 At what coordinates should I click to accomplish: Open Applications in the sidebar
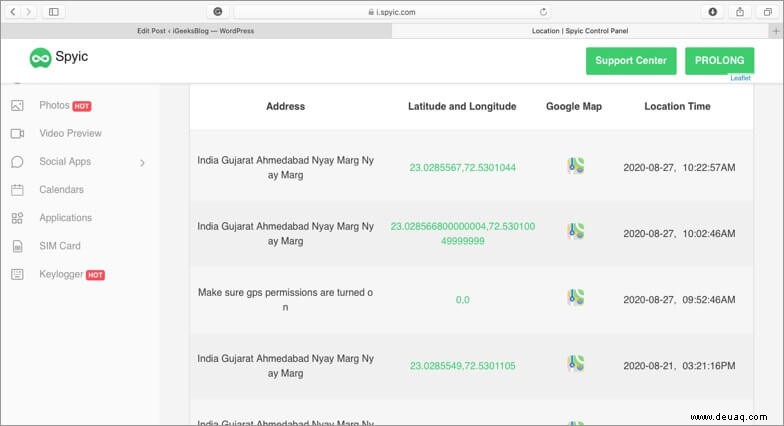pyautogui.click(x=66, y=218)
